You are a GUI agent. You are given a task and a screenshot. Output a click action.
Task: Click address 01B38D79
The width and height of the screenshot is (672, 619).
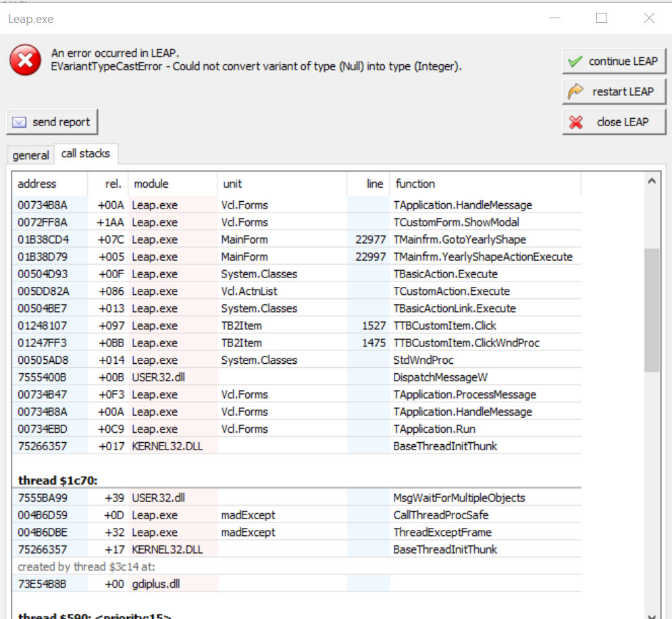(x=43, y=257)
